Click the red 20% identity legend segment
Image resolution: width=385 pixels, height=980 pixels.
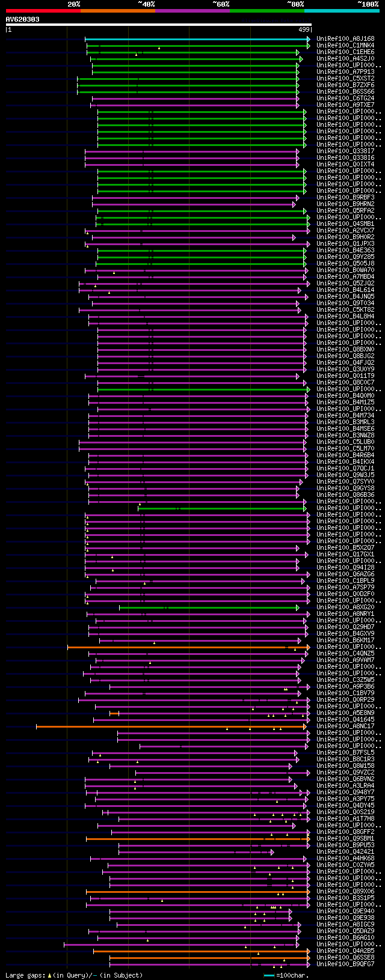click(43, 11)
